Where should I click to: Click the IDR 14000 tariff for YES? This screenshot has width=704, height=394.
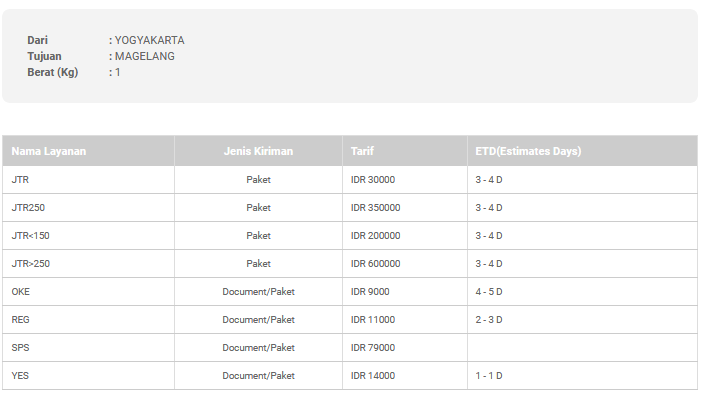click(x=373, y=376)
